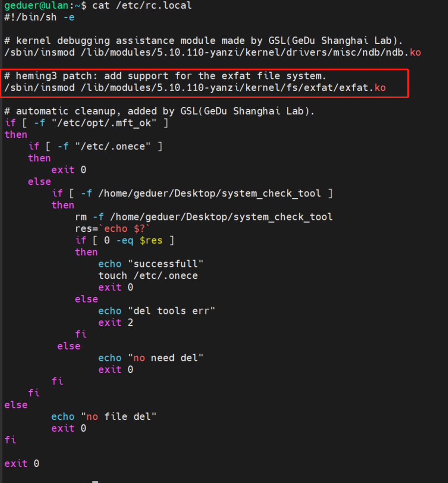Click the 'echo "no file del"' line

coord(104,416)
